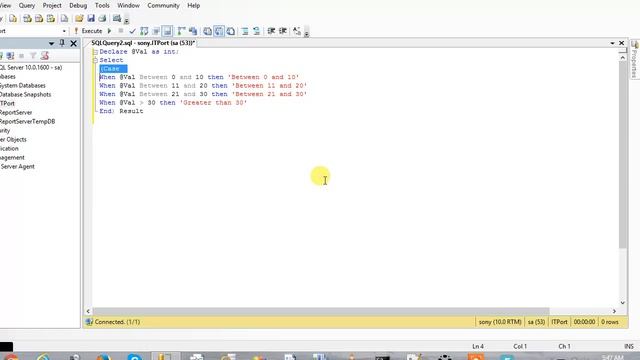
Task: Open the standard toolbar options arrow
Action: pyautogui.click(x=127, y=20)
